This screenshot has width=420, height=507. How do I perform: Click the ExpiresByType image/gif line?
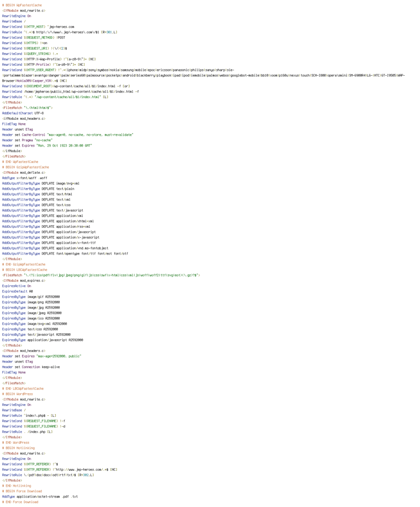click(x=31, y=297)
